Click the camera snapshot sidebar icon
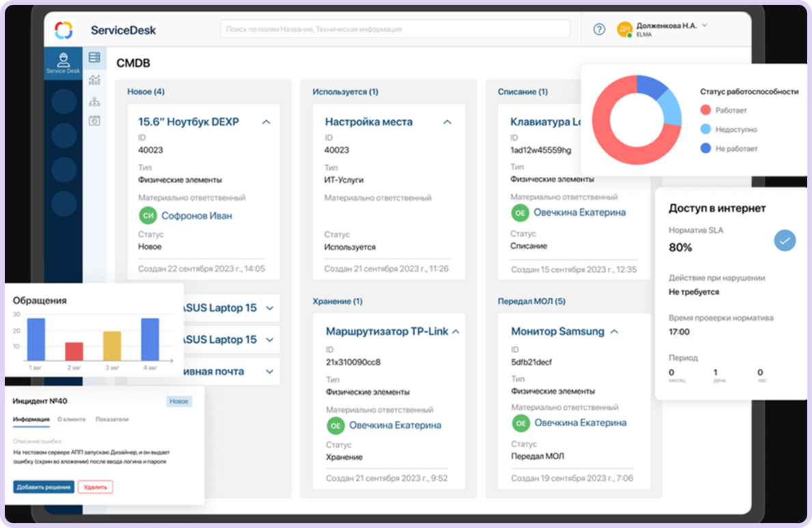The image size is (812, 528). pos(94,121)
